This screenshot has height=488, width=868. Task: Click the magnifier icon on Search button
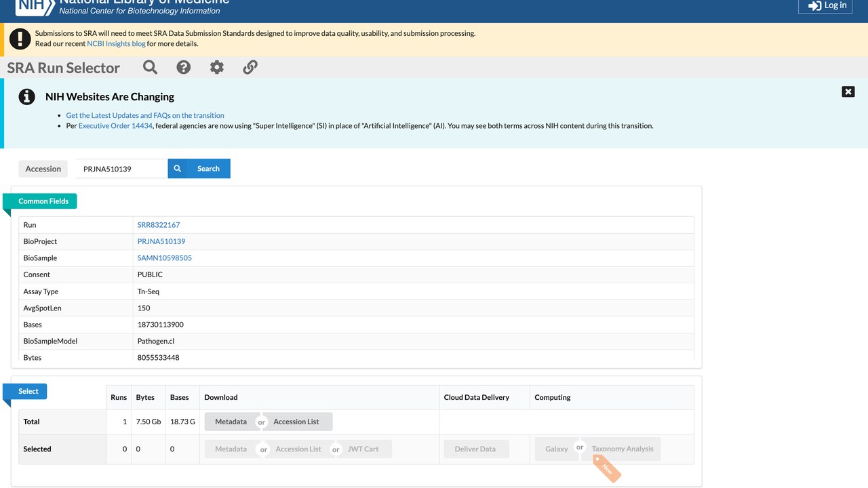click(x=178, y=169)
